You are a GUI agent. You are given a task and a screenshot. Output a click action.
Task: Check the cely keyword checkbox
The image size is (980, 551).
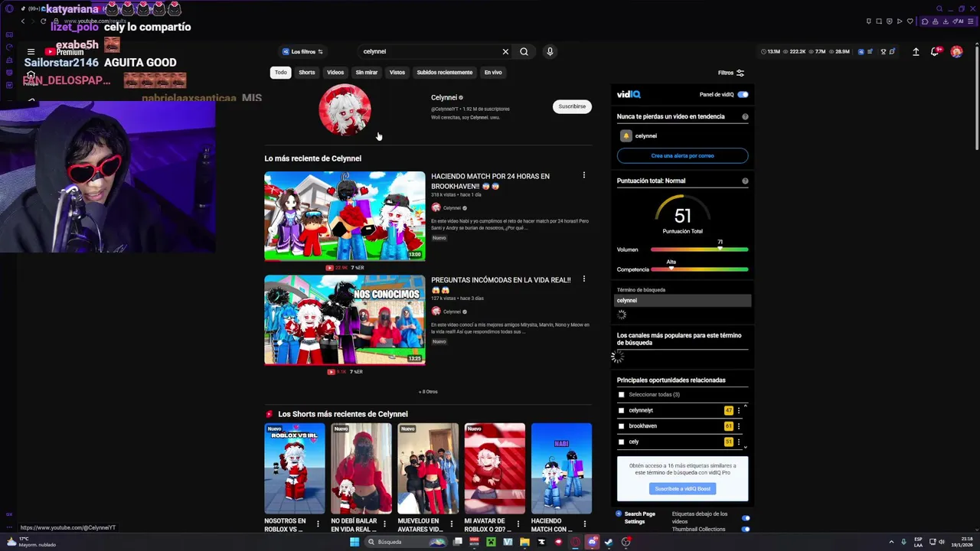coord(621,442)
